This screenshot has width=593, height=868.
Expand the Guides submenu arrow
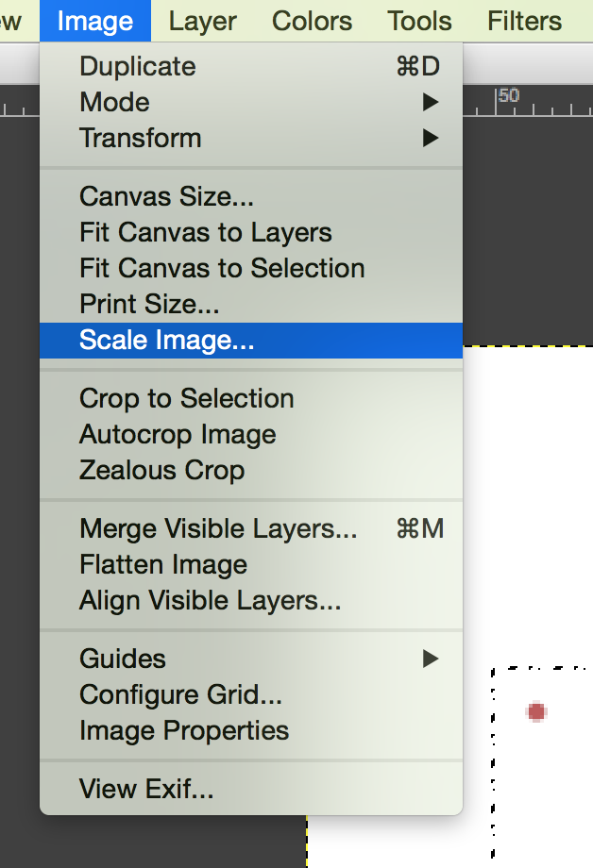(x=430, y=659)
